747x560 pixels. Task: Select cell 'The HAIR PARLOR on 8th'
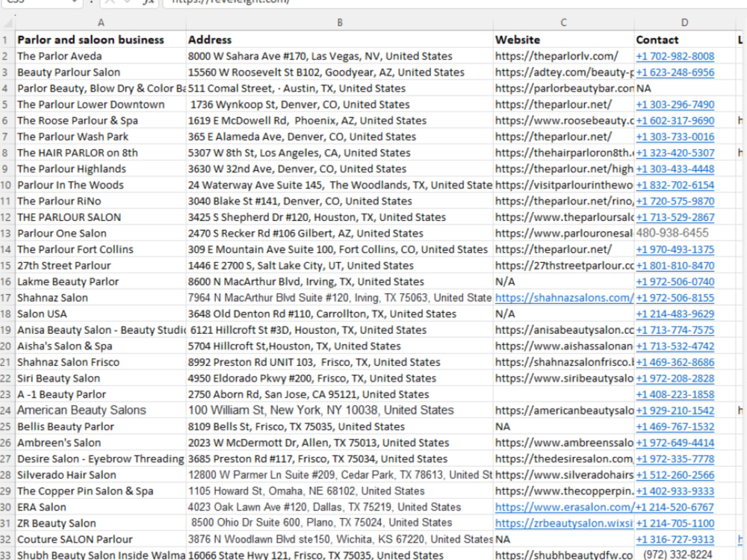tap(101, 153)
